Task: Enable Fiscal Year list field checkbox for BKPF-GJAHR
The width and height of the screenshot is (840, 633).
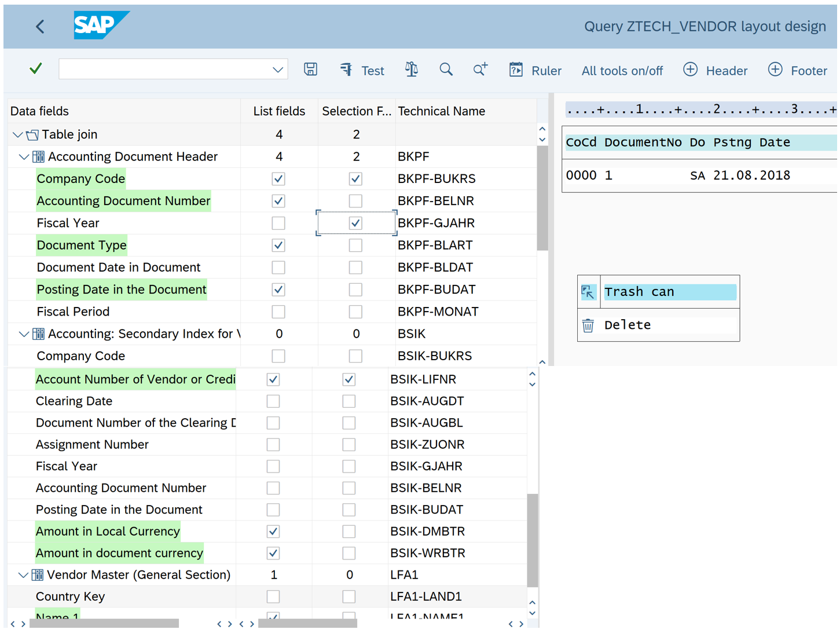Action: pyautogui.click(x=278, y=223)
